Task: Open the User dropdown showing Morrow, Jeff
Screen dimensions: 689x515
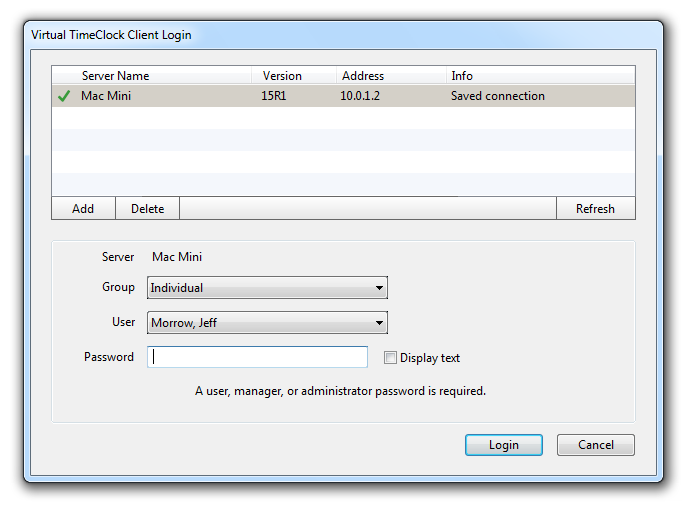Action: [267, 323]
